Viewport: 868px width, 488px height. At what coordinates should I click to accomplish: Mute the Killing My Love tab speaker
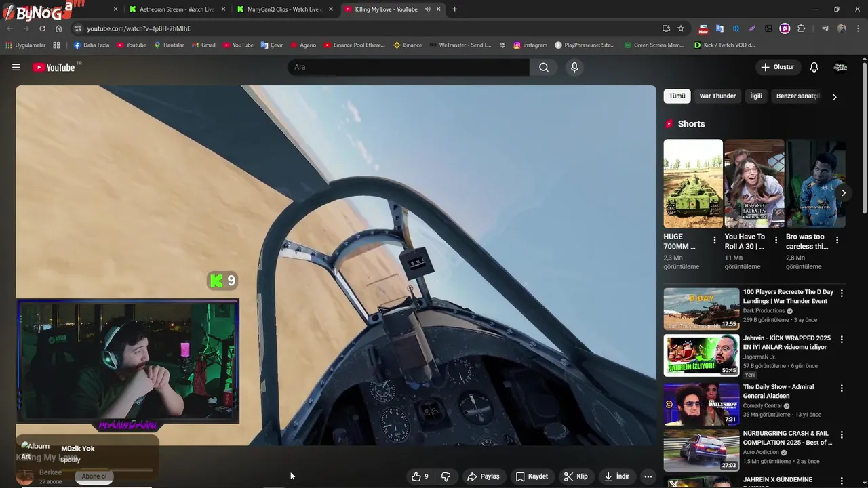point(427,9)
